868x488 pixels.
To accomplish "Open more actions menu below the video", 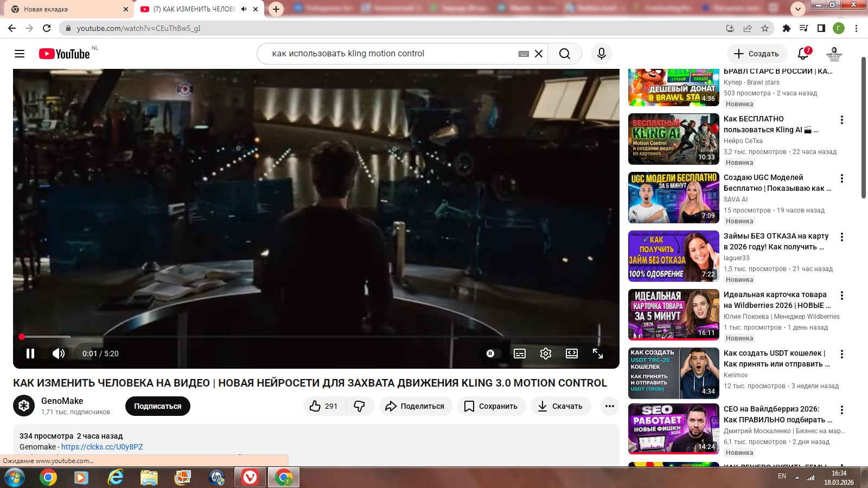I will coord(610,406).
